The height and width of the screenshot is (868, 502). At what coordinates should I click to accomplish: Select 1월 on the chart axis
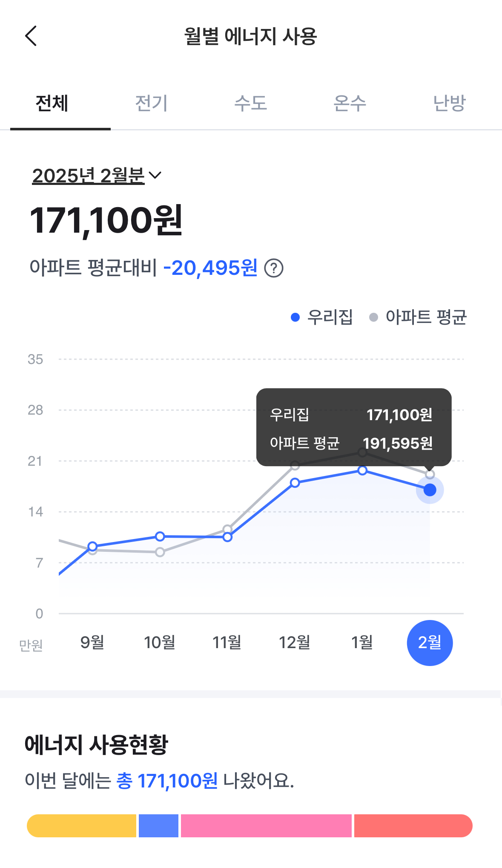click(x=362, y=642)
